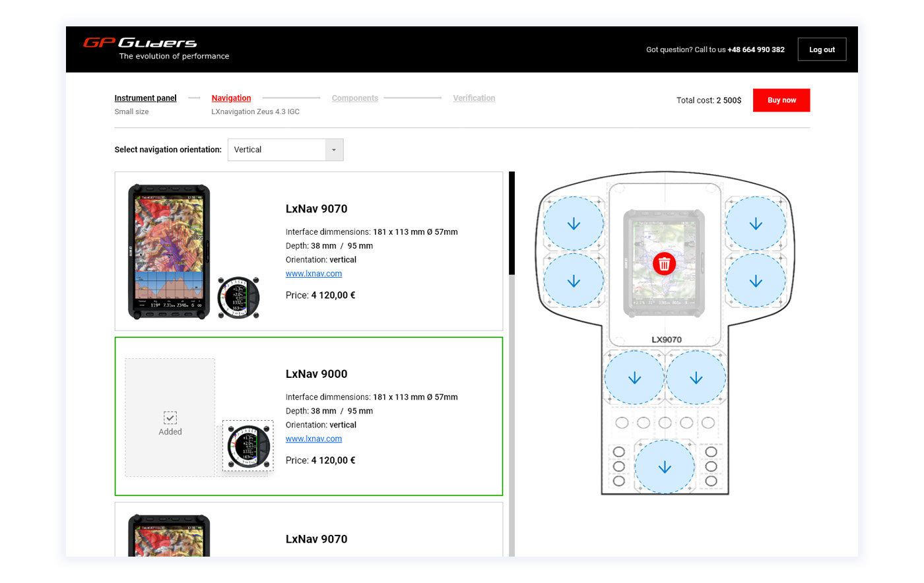Click price 4 120,00 € on LxNav 9000

[333, 460]
